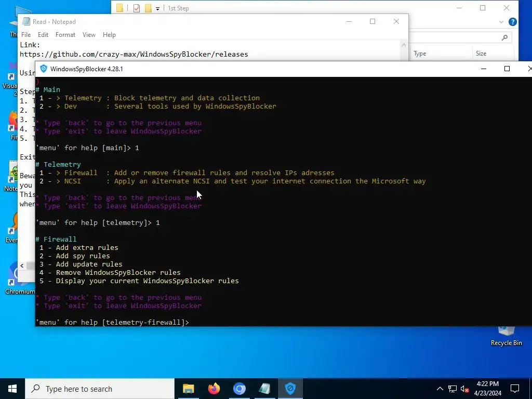Click the NCSI menu option text
The width and height of the screenshot is (532, 399).
click(x=73, y=181)
